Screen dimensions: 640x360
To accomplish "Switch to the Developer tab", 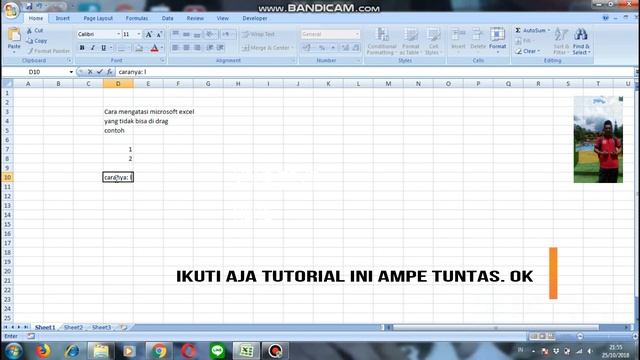I will 255,18.
